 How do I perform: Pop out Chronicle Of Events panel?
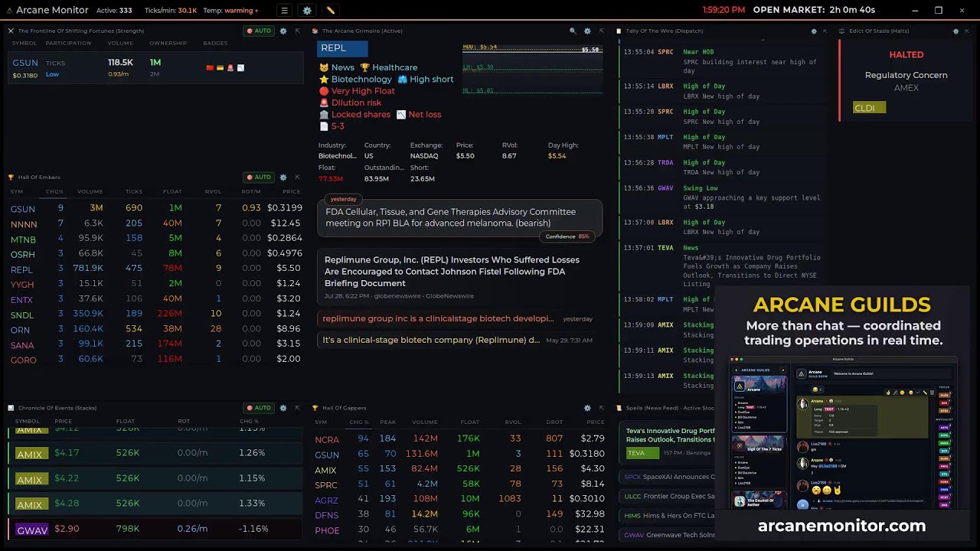tap(297, 408)
